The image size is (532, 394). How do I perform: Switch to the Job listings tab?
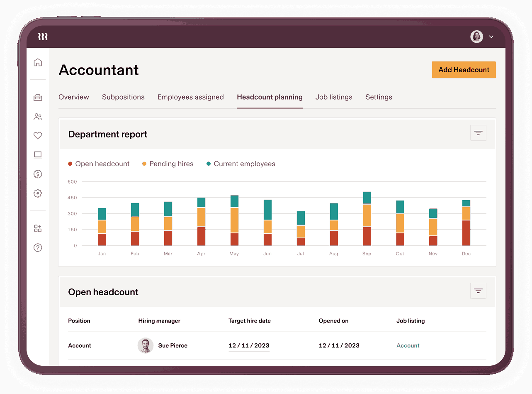click(x=334, y=97)
